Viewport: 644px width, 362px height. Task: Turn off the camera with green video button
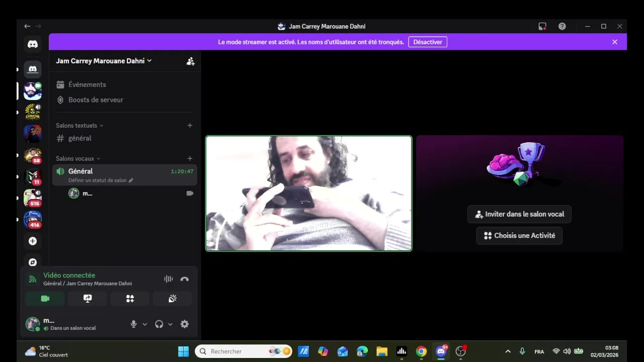tap(45, 299)
